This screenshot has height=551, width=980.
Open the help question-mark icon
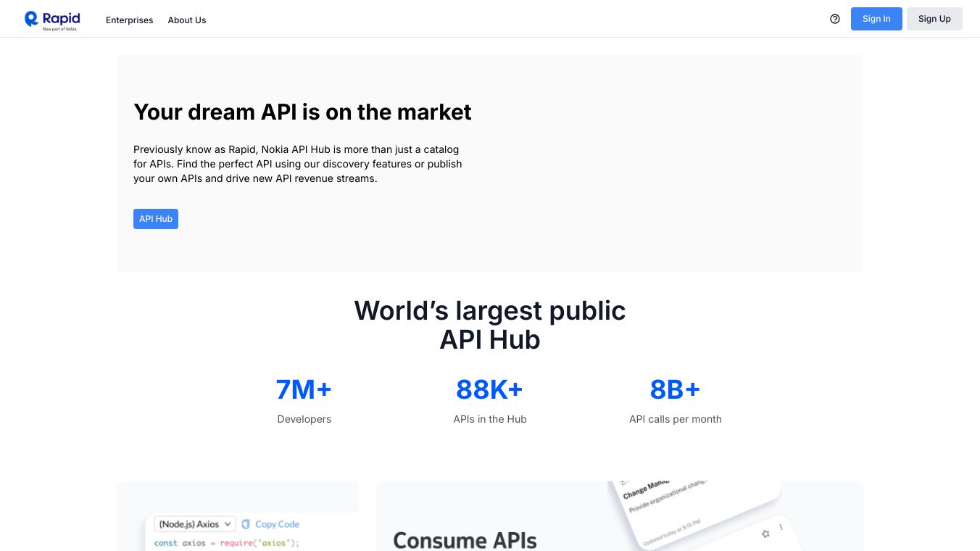tap(835, 19)
